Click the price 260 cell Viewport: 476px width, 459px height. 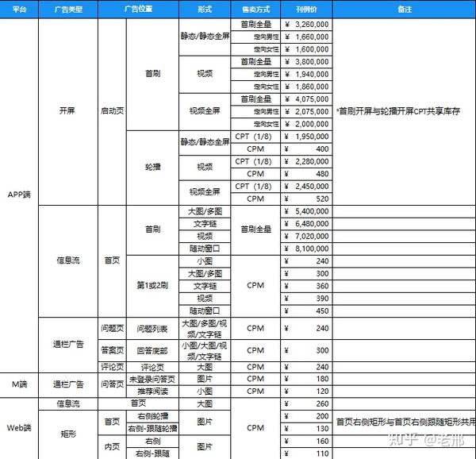pyautogui.click(x=306, y=403)
